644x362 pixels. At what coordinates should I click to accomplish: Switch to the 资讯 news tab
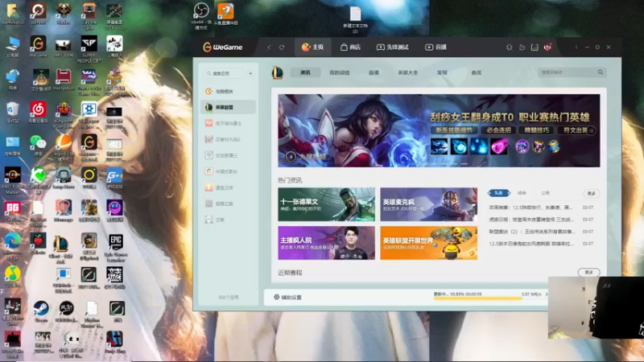(x=305, y=72)
